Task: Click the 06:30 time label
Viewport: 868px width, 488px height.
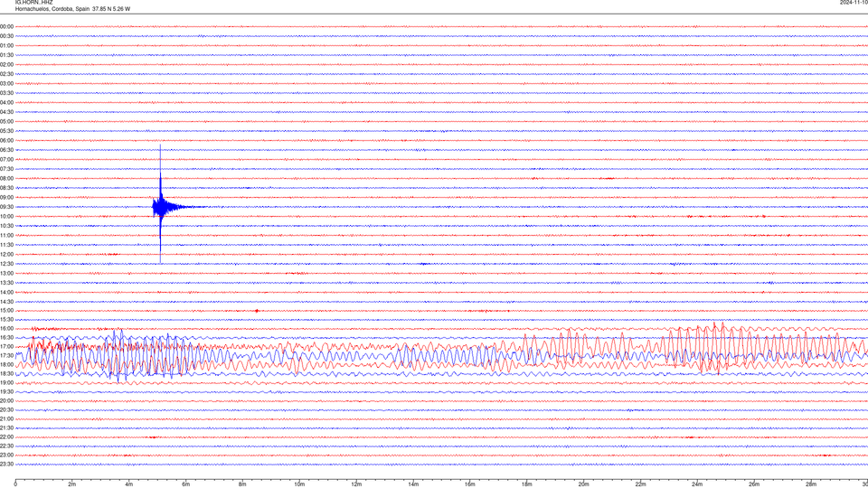Action: tap(6, 150)
